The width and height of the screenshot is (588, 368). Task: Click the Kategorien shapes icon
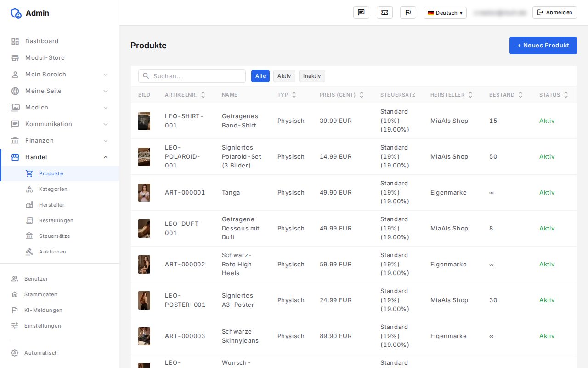29,189
